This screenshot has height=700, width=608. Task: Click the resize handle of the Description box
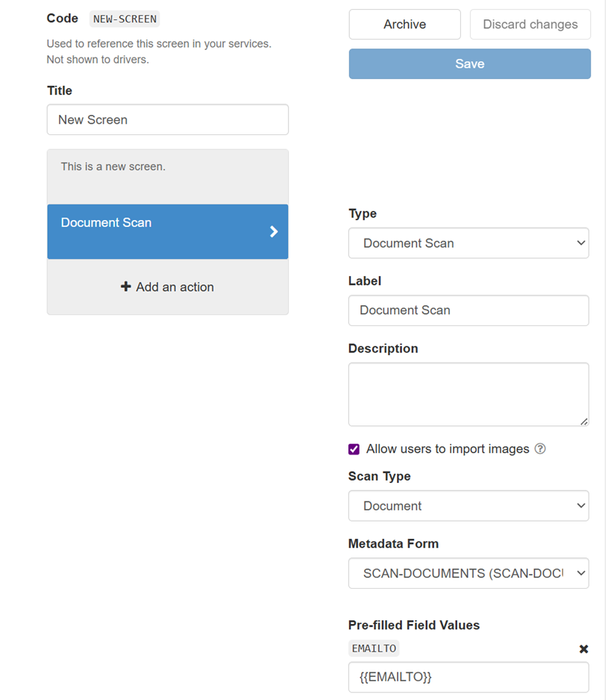tap(584, 422)
